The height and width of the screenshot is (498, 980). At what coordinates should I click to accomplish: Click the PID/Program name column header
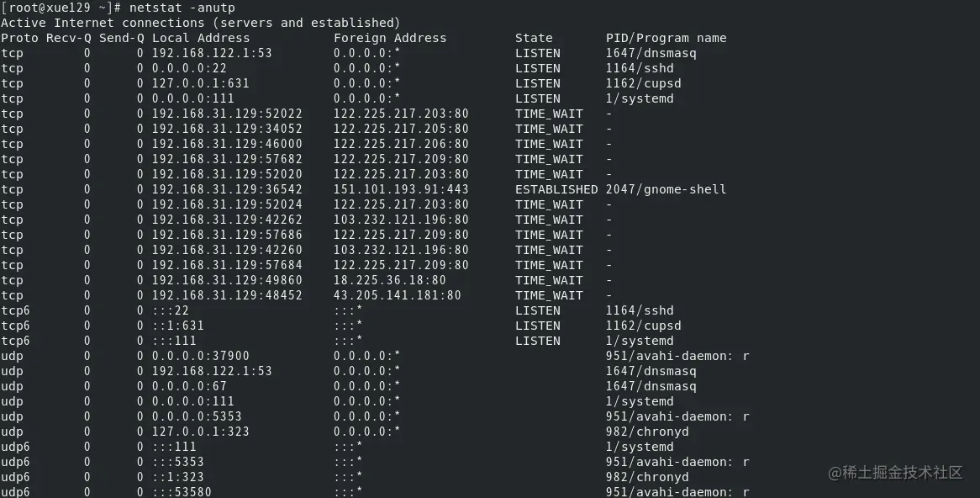click(666, 38)
